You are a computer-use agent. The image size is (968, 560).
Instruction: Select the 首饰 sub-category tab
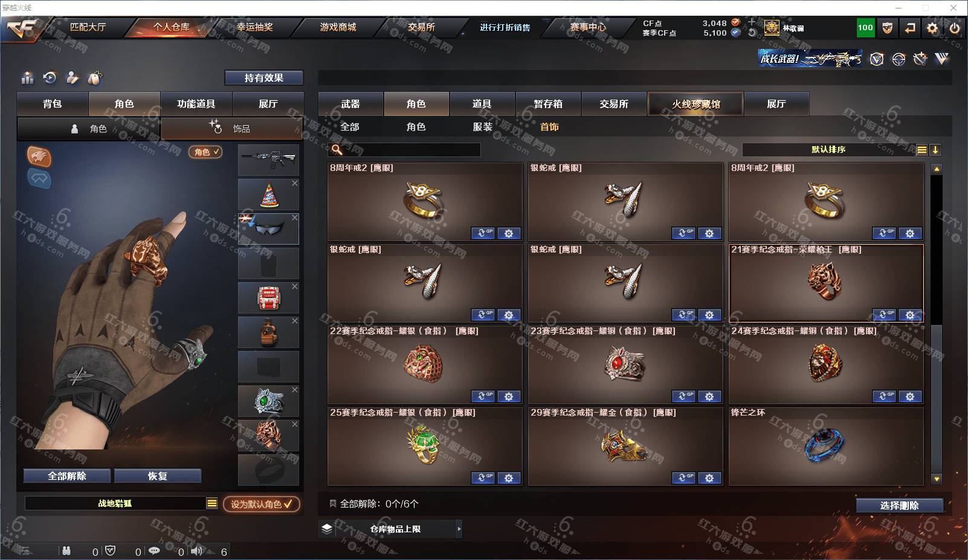pyautogui.click(x=549, y=127)
